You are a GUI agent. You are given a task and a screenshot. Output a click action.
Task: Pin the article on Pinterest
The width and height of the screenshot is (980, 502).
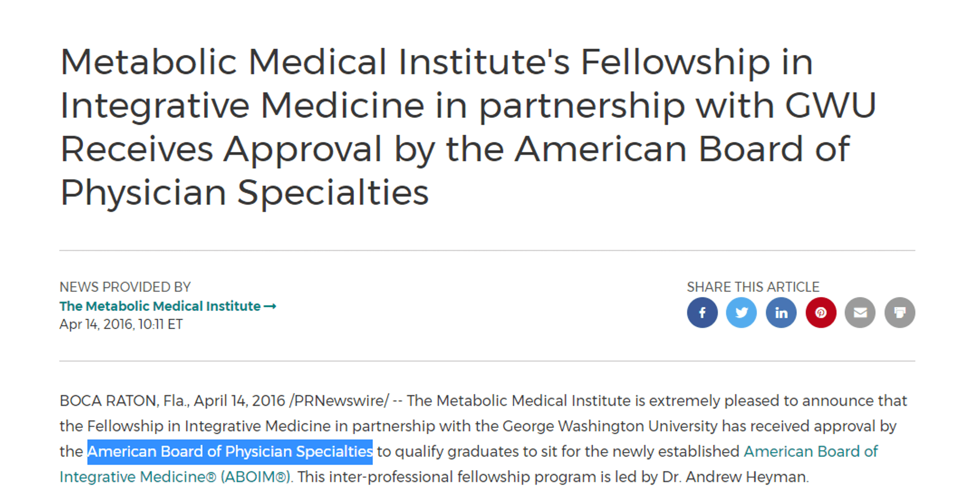click(x=821, y=313)
